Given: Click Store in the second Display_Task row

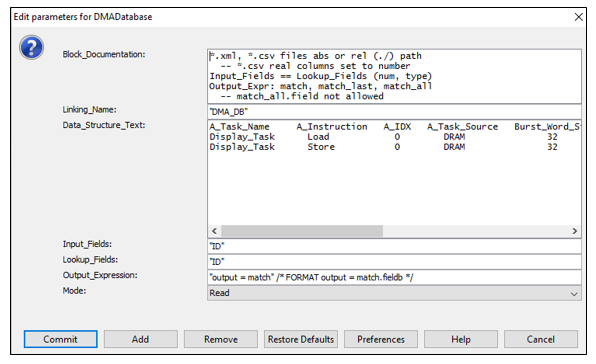Looking at the screenshot, I should [x=321, y=147].
